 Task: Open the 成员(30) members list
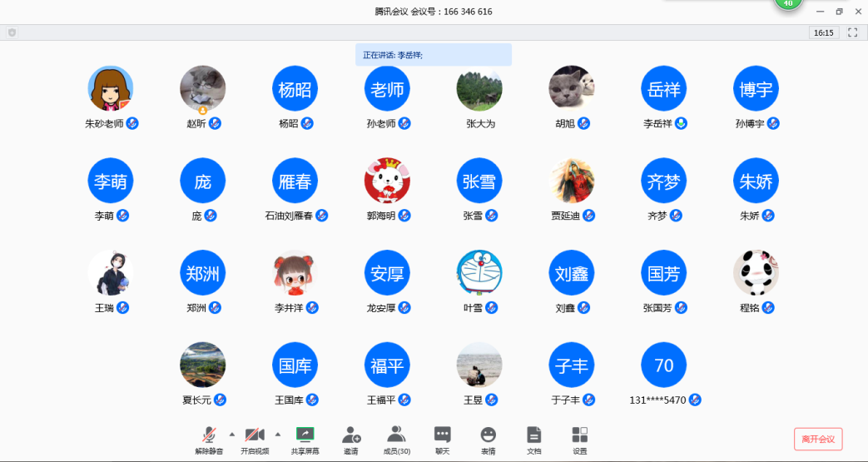tap(397, 438)
